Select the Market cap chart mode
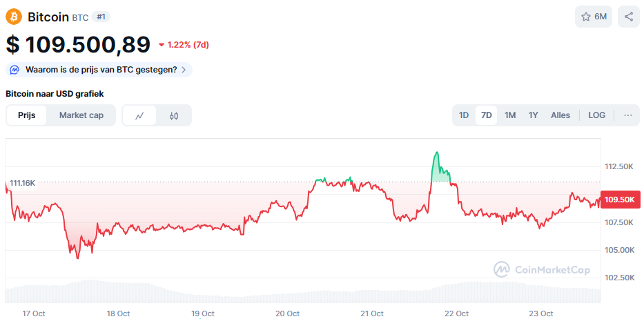 81,115
